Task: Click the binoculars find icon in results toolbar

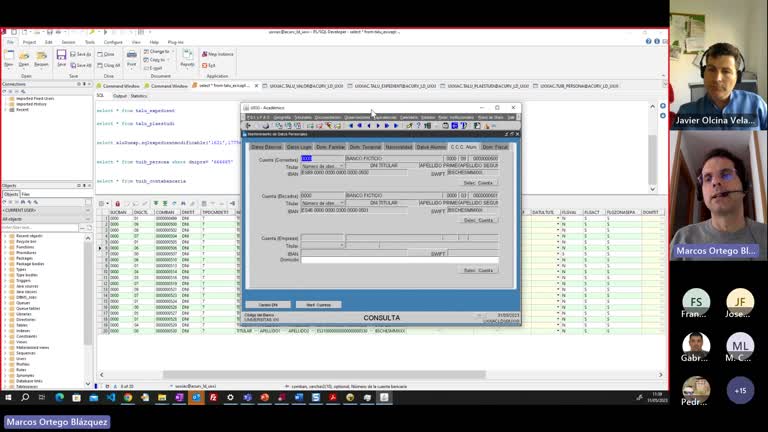Action: point(183,203)
